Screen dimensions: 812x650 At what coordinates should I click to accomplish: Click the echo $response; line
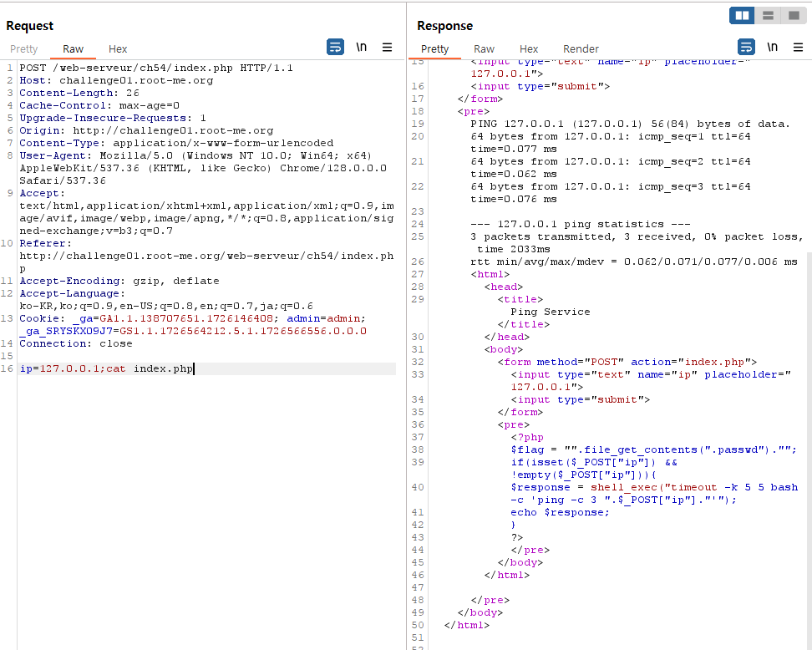(560, 512)
